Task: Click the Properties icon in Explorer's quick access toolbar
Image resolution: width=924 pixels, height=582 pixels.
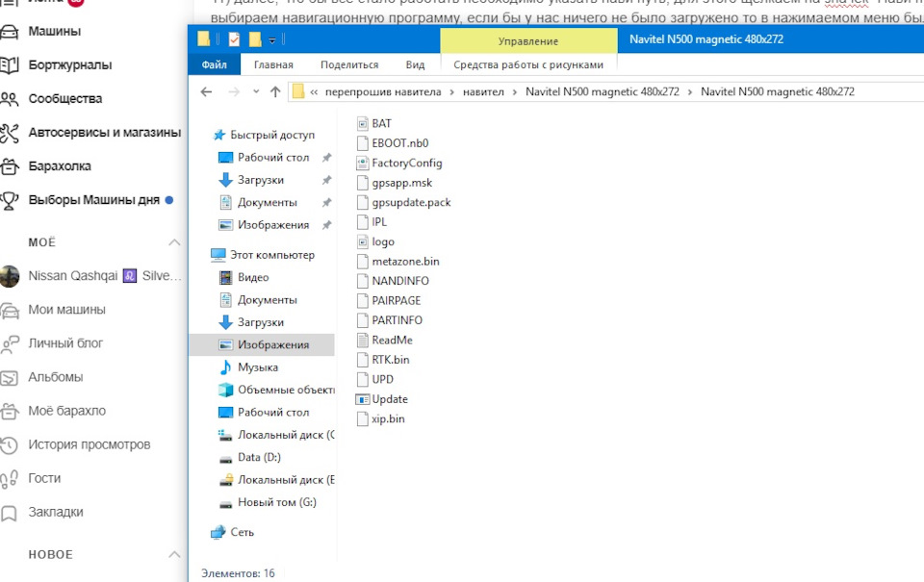Action: tap(234, 39)
